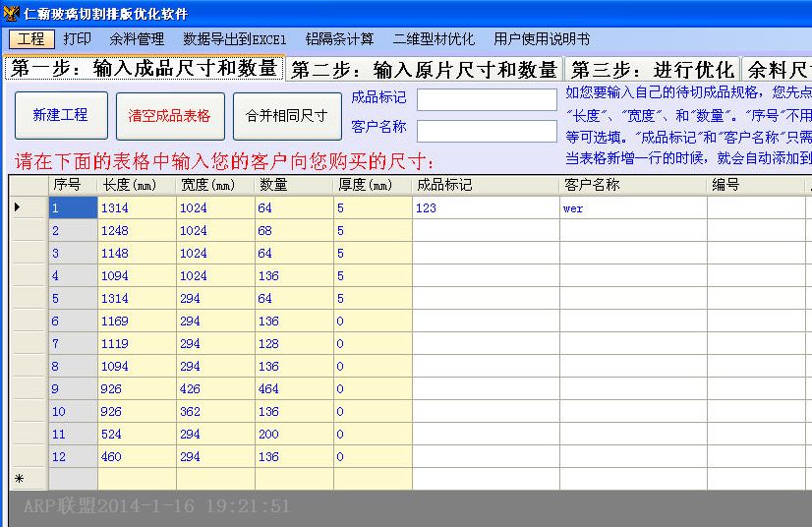Select width cell 1024 in row 1
Screen dimensions: 812x527
(215, 207)
